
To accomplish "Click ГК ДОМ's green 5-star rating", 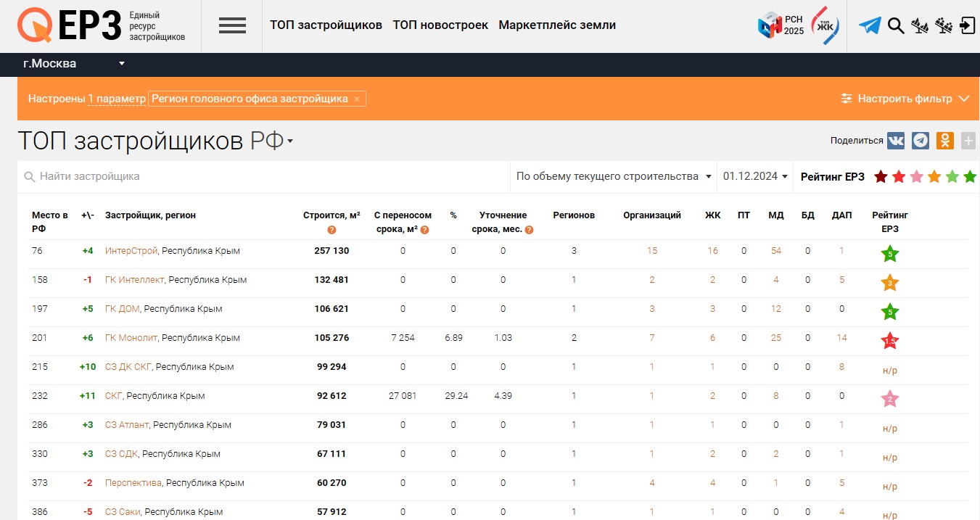I will tap(890, 313).
